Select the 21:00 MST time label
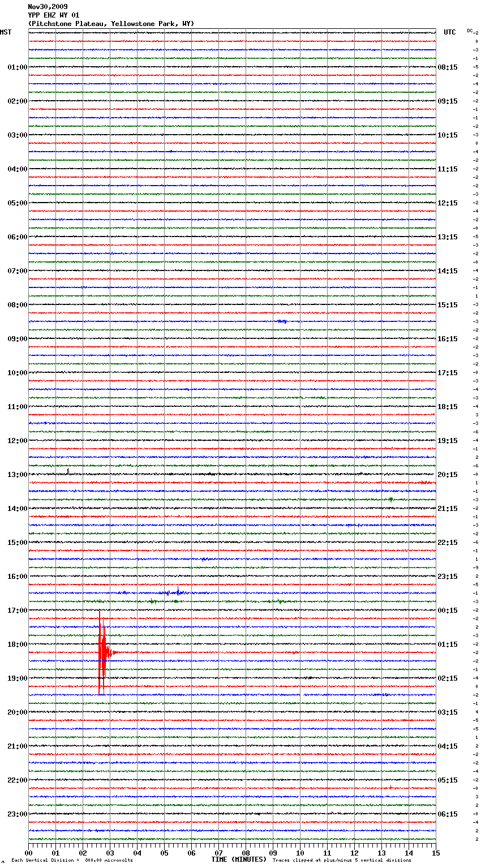The image size is (481, 868). tap(18, 746)
